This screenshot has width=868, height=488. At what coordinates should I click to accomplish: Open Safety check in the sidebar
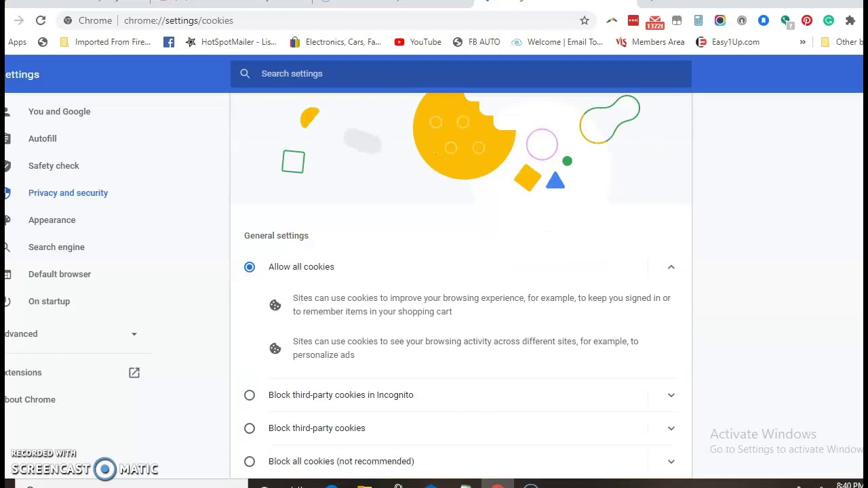[x=54, y=165]
